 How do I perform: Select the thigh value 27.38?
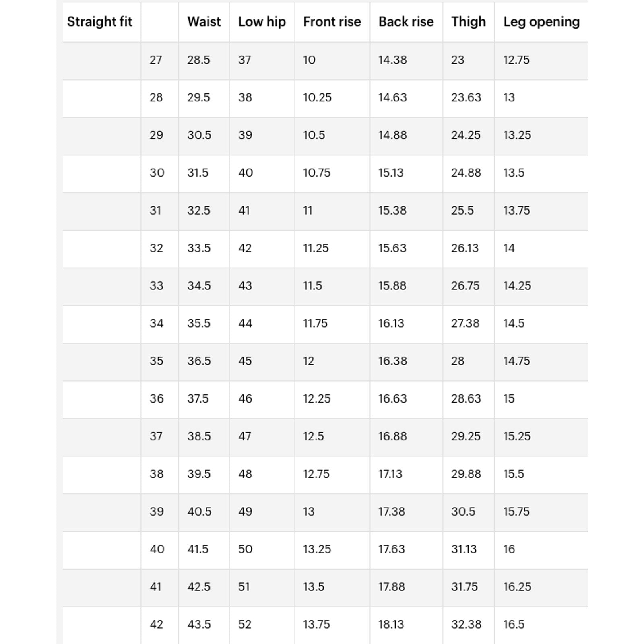click(465, 324)
